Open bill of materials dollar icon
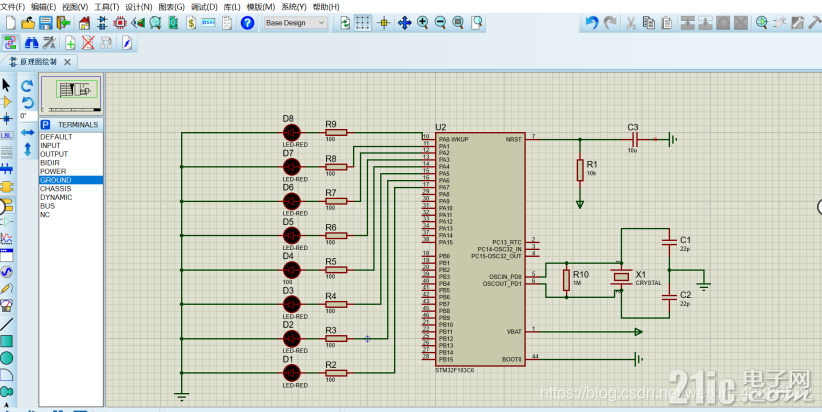The image size is (822, 412). pos(191,23)
